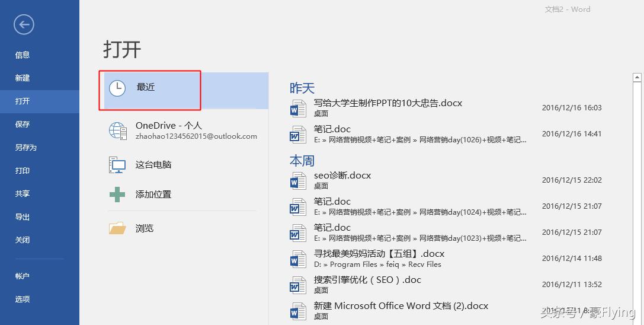
Task: Click the This PC computer icon
Action: pyautogui.click(x=117, y=165)
